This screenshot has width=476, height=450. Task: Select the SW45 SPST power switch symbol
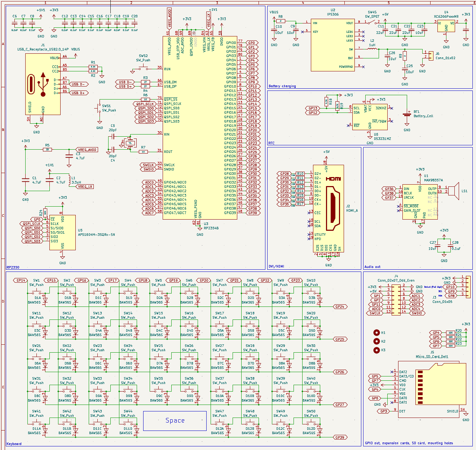[372, 22]
